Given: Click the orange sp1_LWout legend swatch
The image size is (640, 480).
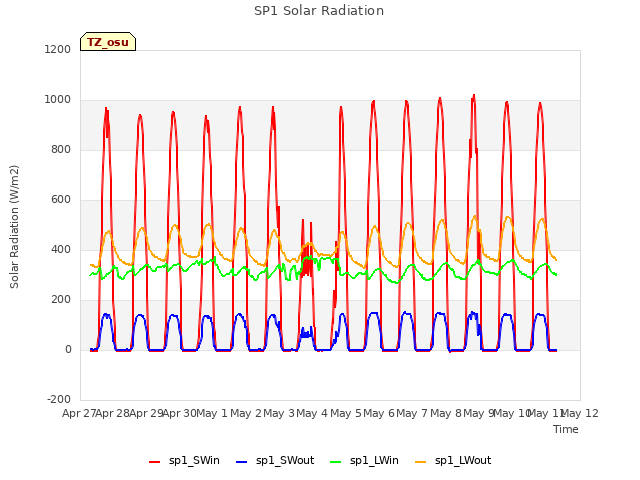Looking at the screenshot, I should 420,462.
